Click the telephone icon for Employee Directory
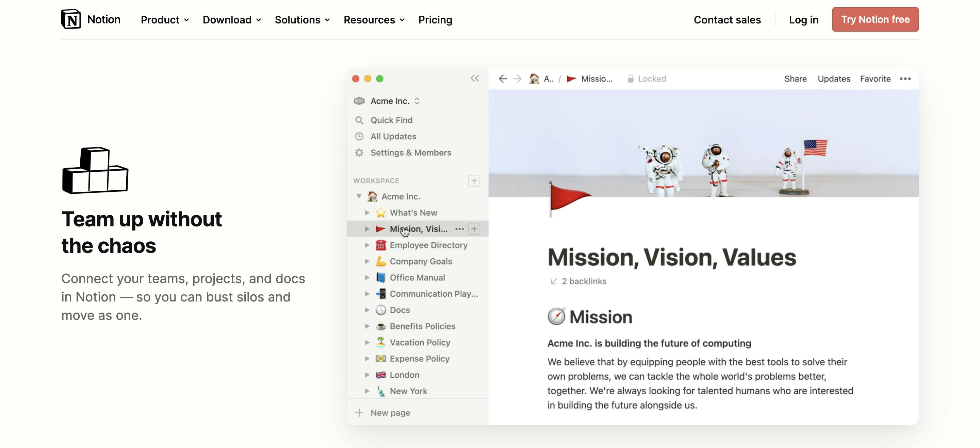This screenshot has height=448, width=980. [381, 245]
